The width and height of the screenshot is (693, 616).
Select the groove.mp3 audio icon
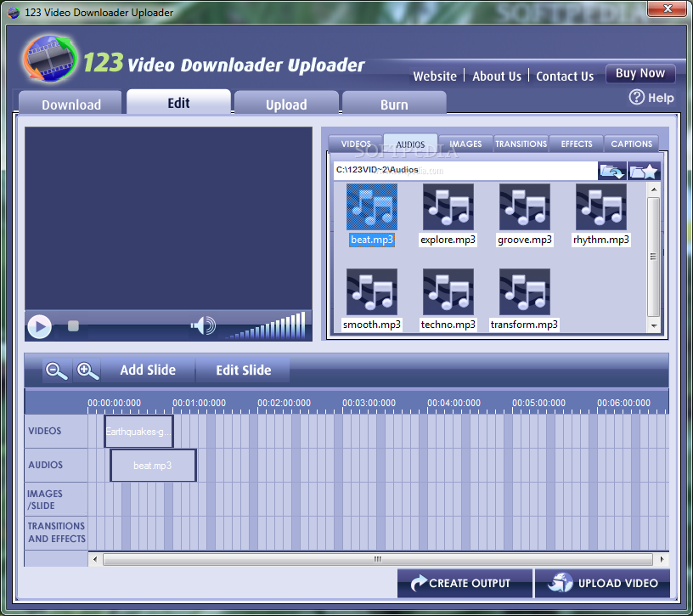click(525, 207)
